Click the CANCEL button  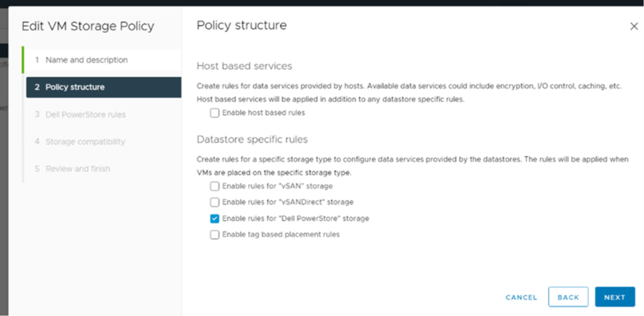pyautogui.click(x=521, y=297)
